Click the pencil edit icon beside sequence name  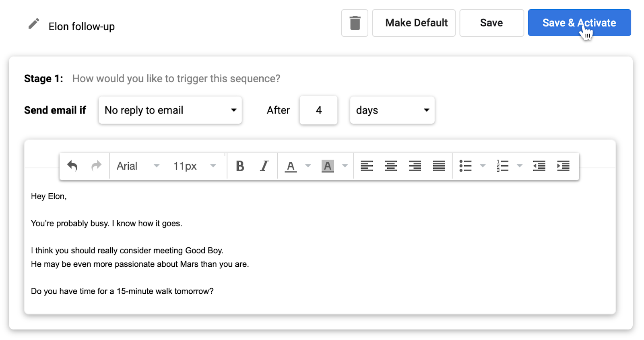(x=34, y=24)
